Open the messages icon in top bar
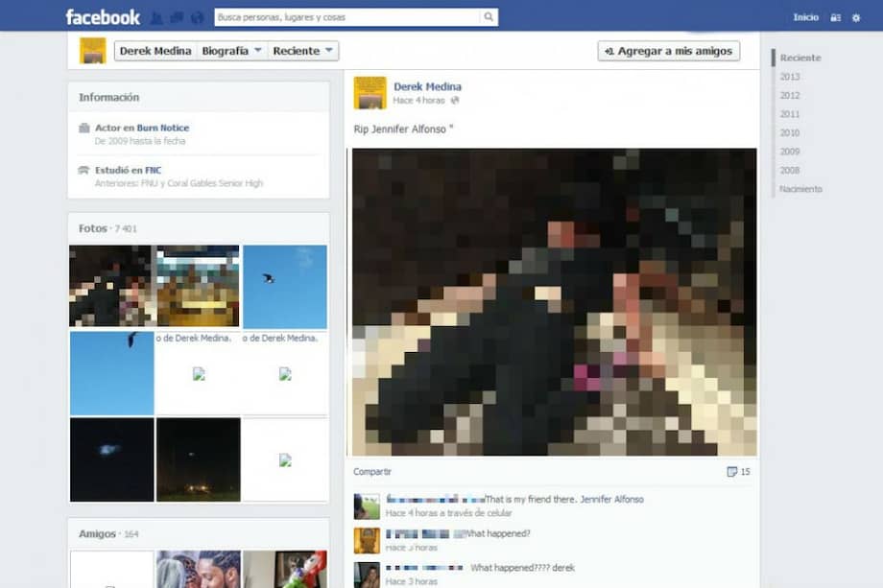 tap(177, 18)
